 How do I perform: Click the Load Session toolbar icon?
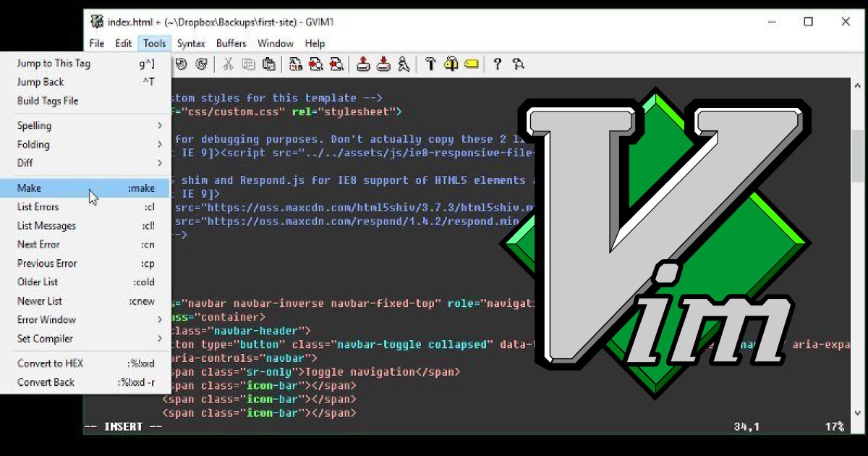pos(363,64)
